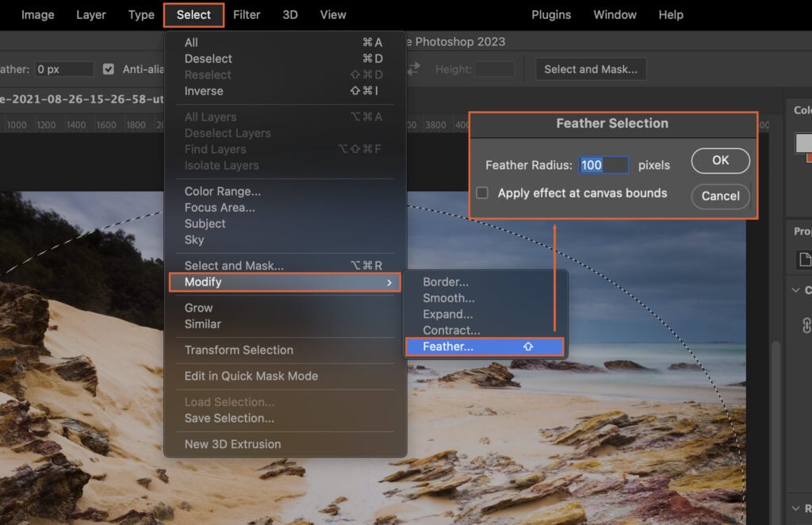Toggle the Anti-alias checkbox in the options bar
812x525 pixels.
(x=109, y=69)
